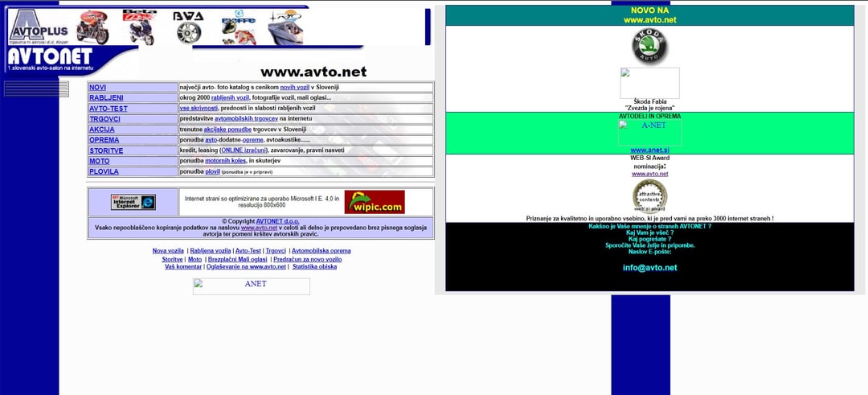Go to AVTO-TEST

coord(108,109)
